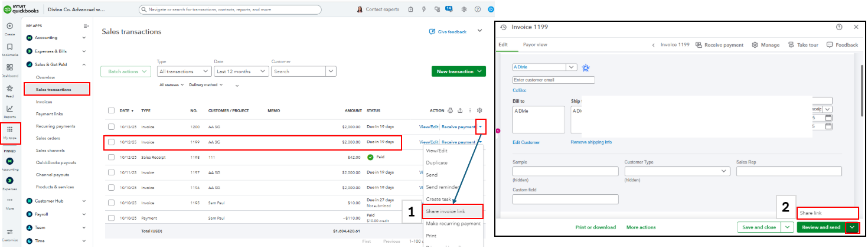
Task: Open pinned Accounting app icon
Action: click(x=9, y=161)
